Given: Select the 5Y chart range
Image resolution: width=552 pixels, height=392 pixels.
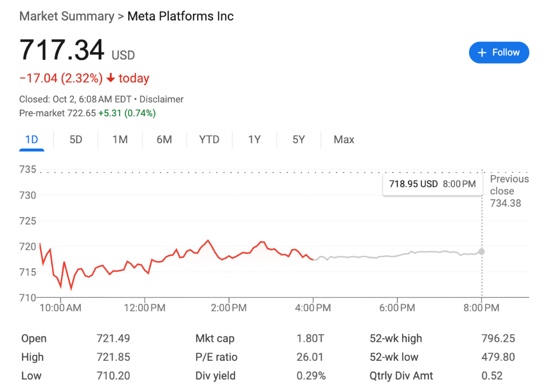Looking at the screenshot, I should pos(299,139).
